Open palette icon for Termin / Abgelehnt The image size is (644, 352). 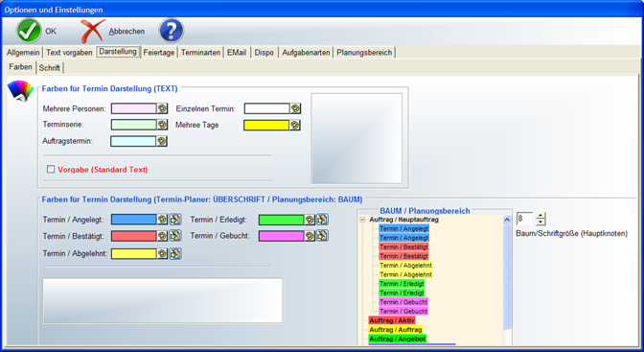pos(162,254)
